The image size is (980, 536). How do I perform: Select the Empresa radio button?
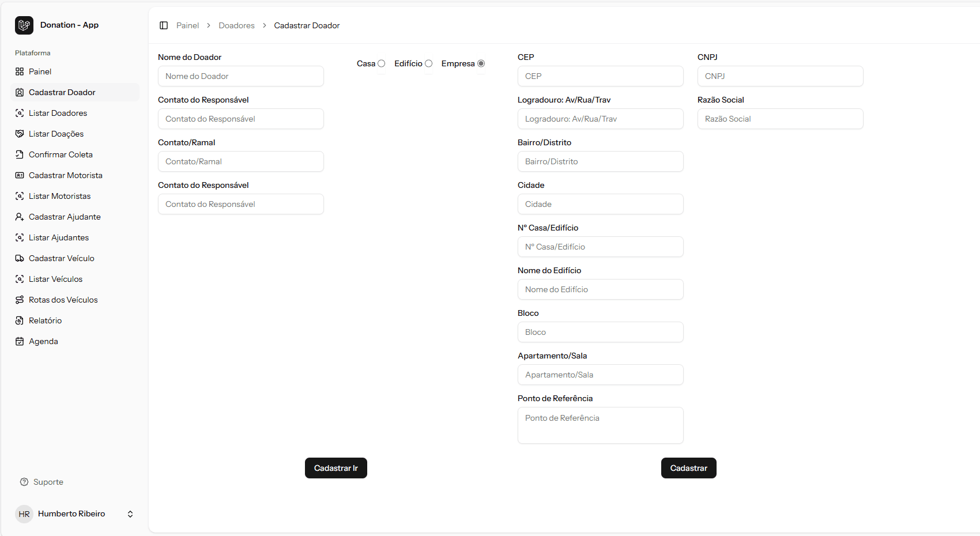pos(481,63)
